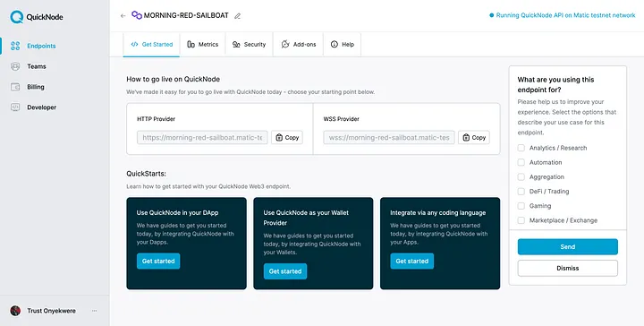Click the WSS Provider URL field

[389, 138]
